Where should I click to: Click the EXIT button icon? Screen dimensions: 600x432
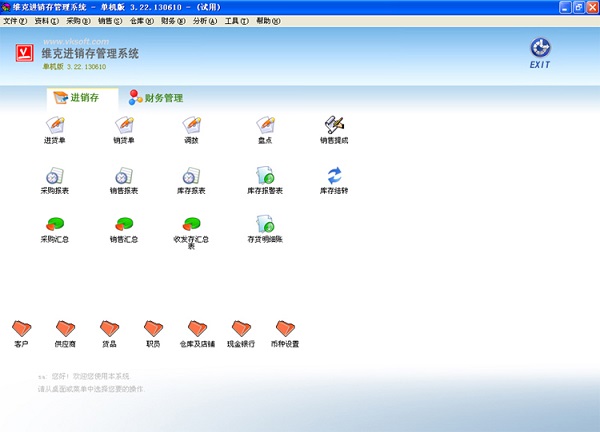click(540, 53)
